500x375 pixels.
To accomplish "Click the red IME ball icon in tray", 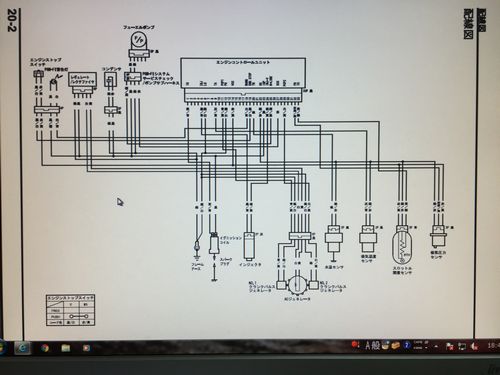I will pyautogui.click(x=354, y=345).
